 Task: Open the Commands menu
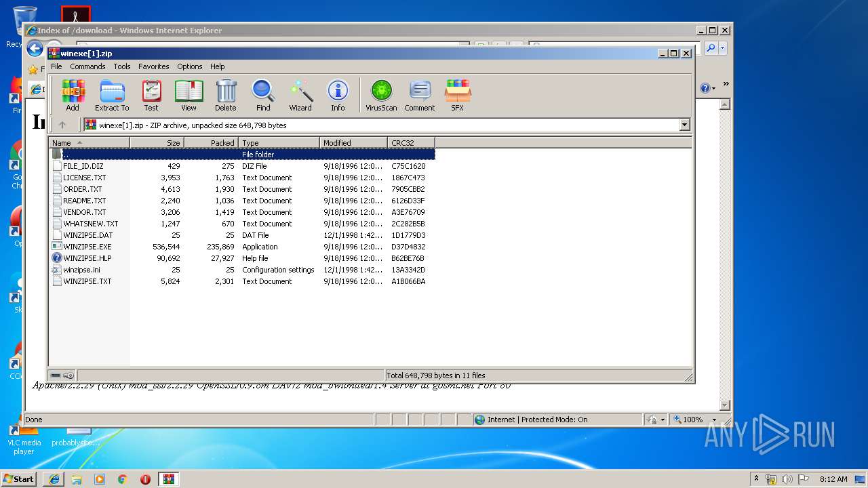coord(87,66)
